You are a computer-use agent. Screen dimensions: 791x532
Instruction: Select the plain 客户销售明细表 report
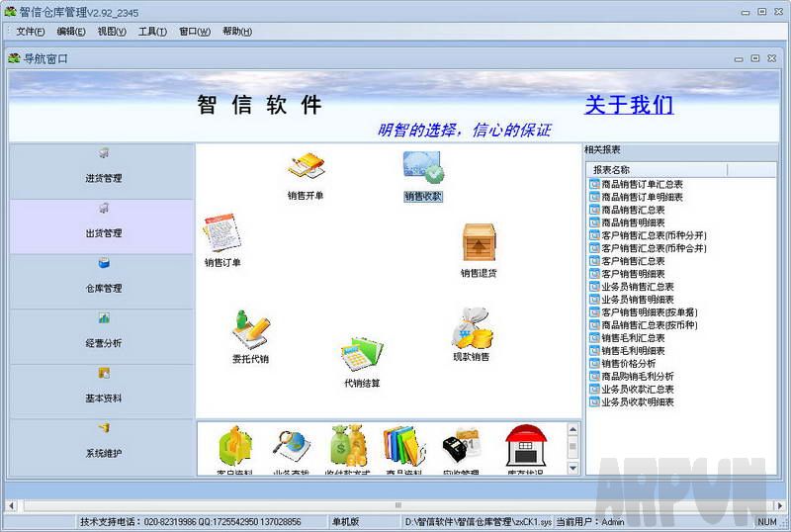pos(627,274)
